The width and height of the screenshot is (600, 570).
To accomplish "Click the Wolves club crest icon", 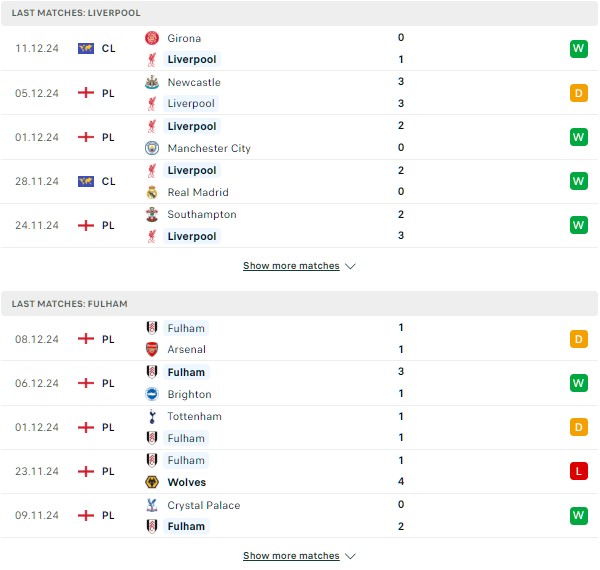I will click(x=152, y=482).
